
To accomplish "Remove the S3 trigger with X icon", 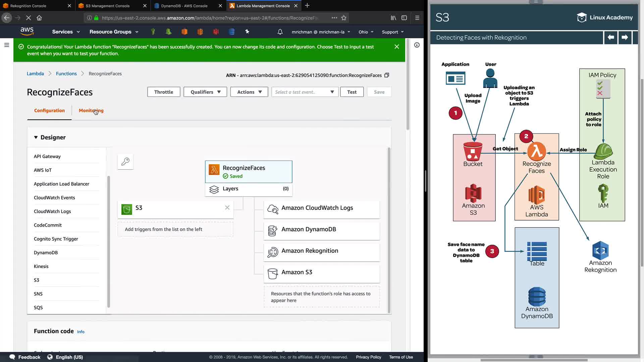I will (227, 208).
